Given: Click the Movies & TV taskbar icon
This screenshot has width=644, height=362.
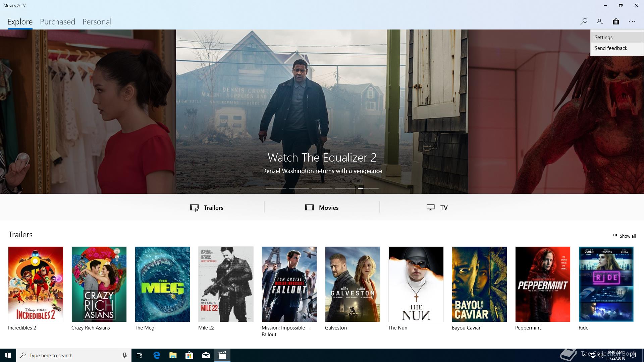Looking at the screenshot, I should [x=222, y=355].
